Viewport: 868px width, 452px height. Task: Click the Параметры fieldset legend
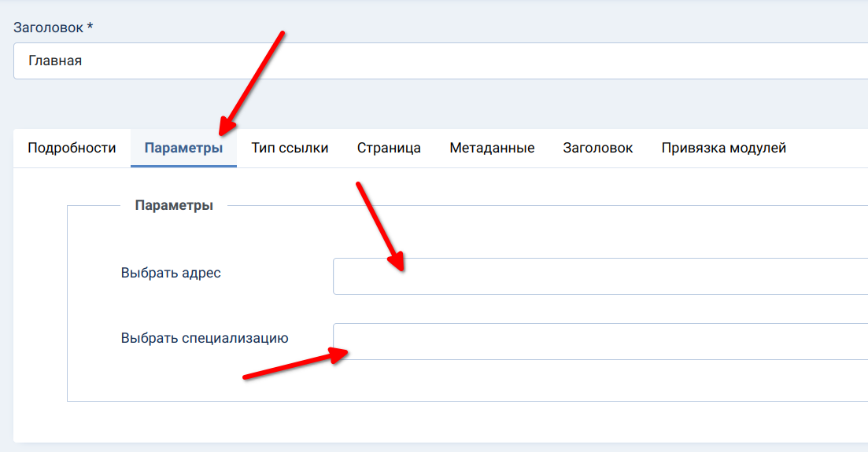tap(174, 206)
